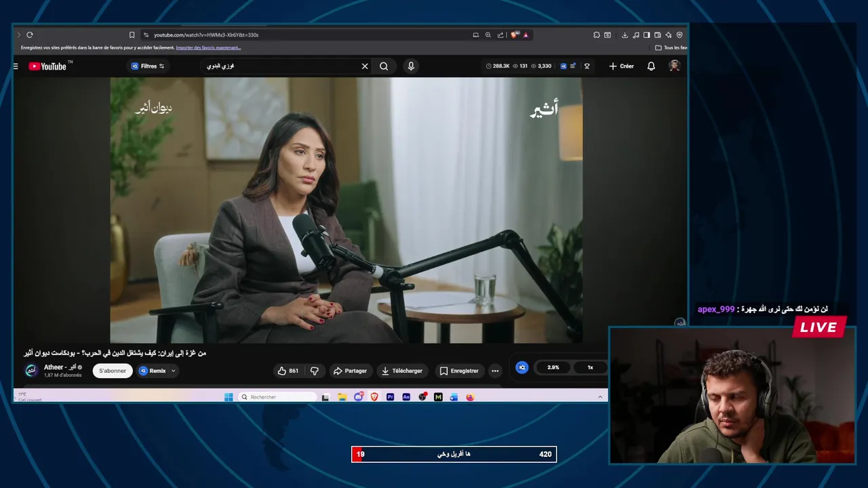Toggle the browser sidebar panel icon
The height and width of the screenshot is (488, 868).
click(646, 35)
